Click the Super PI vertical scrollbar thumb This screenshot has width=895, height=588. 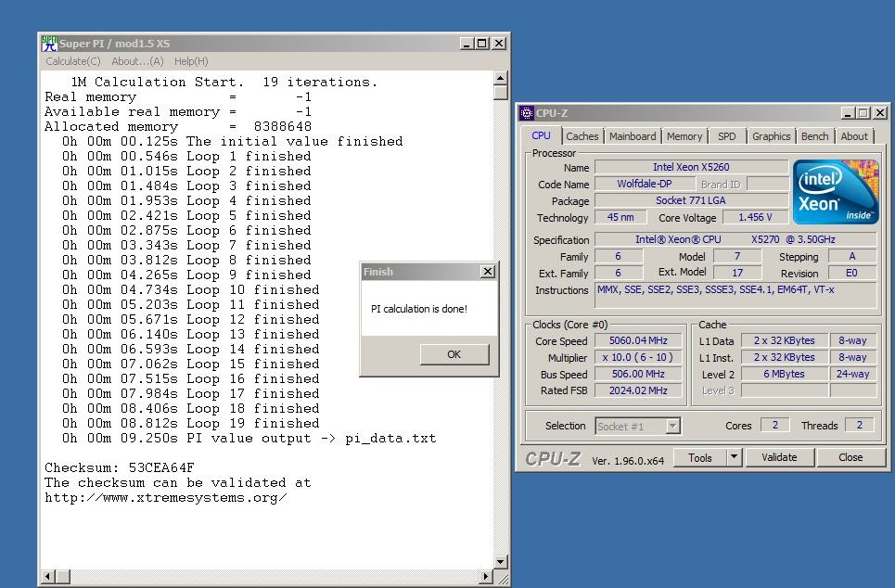pyautogui.click(x=501, y=93)
